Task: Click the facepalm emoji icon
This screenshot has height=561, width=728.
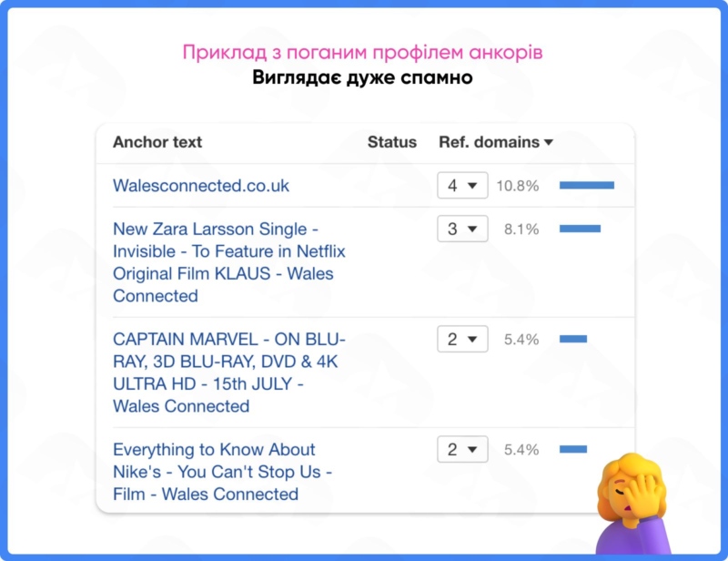Action: [x=632, y=498]
